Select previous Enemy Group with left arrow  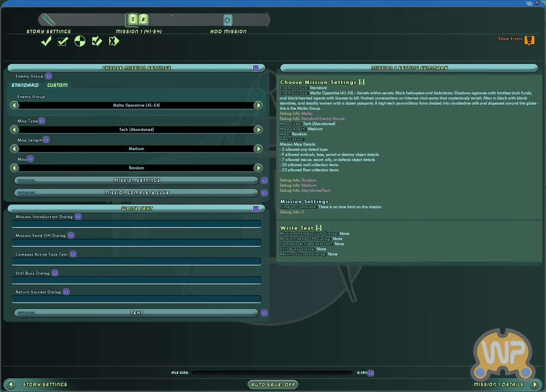click(15, 105)
